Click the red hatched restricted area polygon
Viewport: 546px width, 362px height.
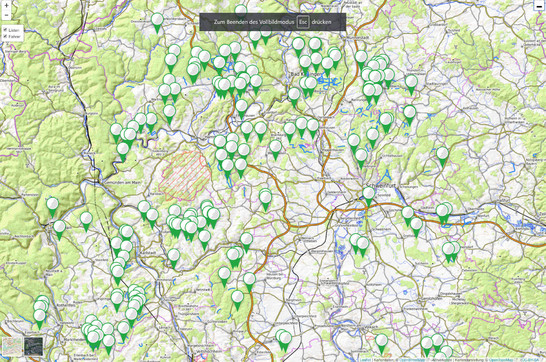[185, 175]
